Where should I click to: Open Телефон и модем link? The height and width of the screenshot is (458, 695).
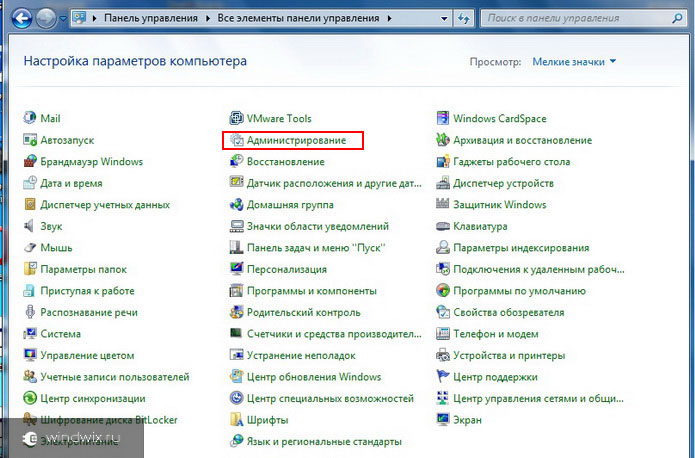click(496, 334)
